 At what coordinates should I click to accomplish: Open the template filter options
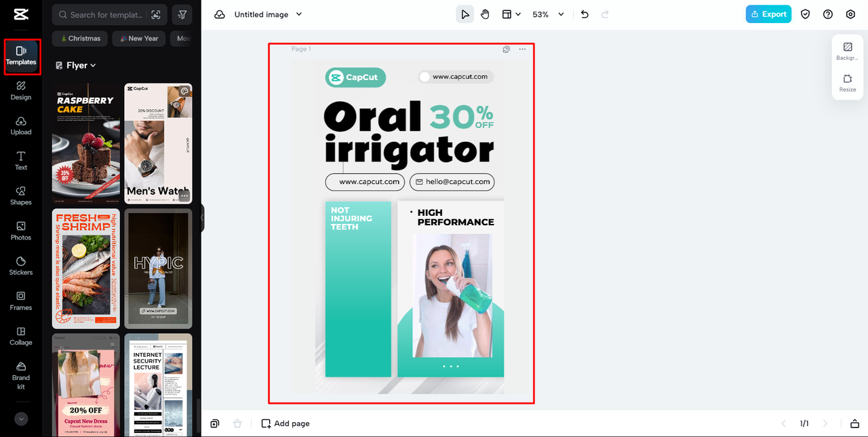182,14
